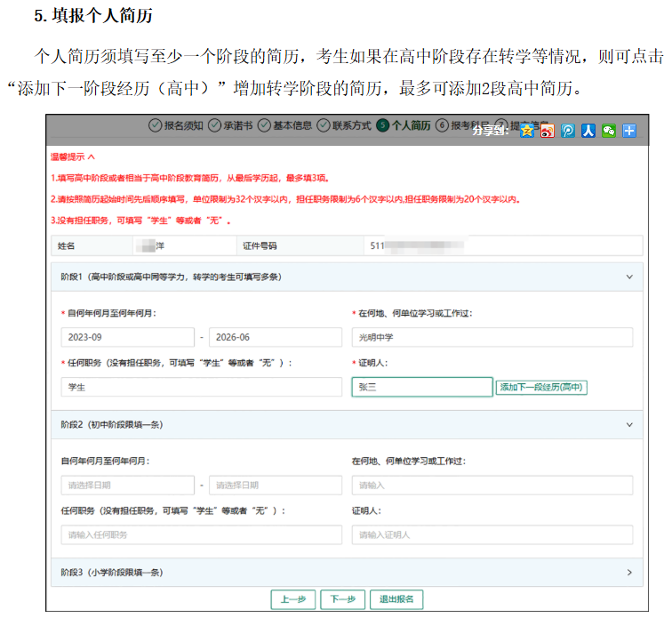Click 阶段1 start date field 2023-09
The image size is (672, 618).
(x=127, y=337)
